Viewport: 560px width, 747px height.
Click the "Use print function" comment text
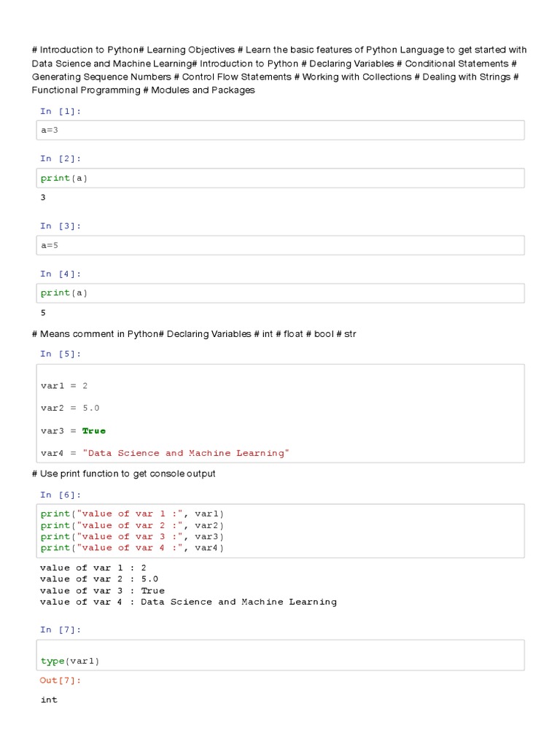(x=124, y=474)
